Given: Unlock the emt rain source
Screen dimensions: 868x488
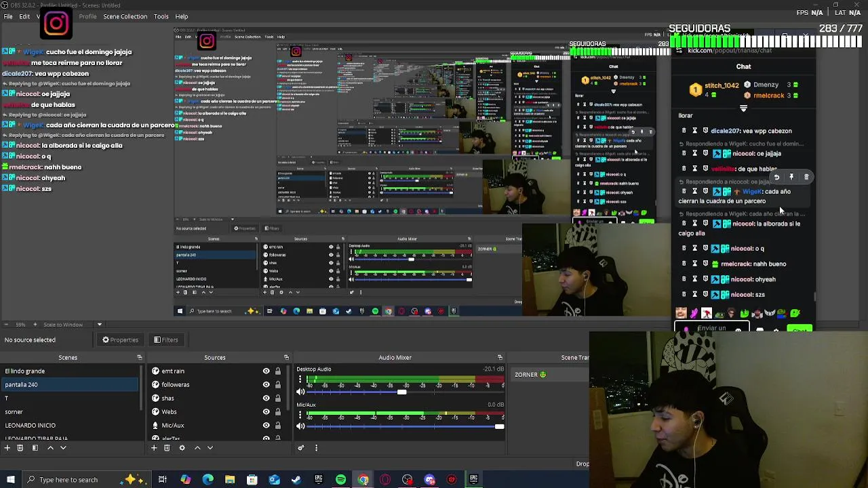Looking at the screenshot, I should coord(277,371).
